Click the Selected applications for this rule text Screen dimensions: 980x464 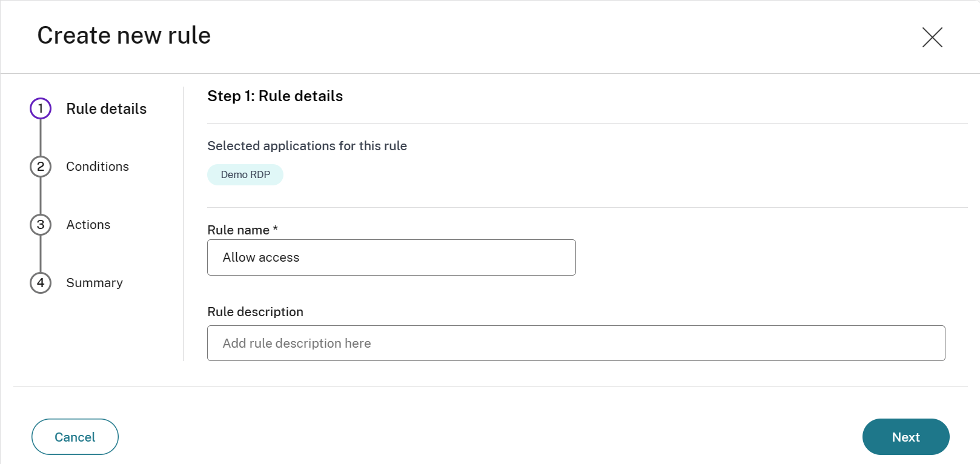point(307,146)
